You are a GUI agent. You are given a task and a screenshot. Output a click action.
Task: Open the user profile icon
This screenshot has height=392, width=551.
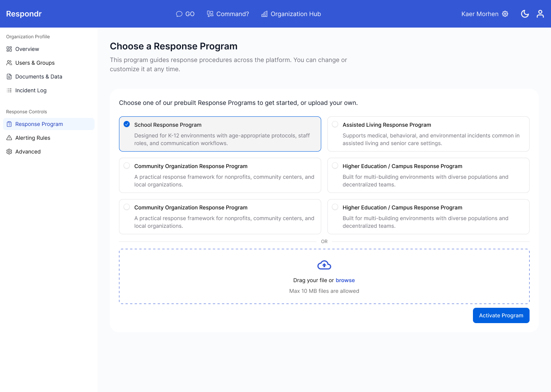[540, 14]
